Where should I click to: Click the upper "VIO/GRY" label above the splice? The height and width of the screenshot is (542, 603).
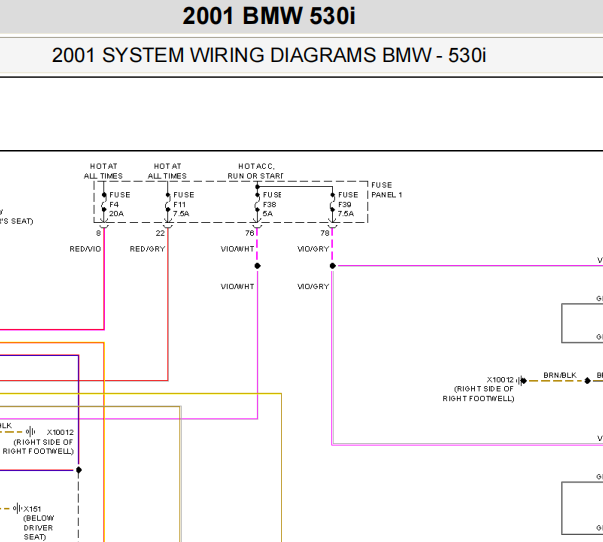point(313,249)
